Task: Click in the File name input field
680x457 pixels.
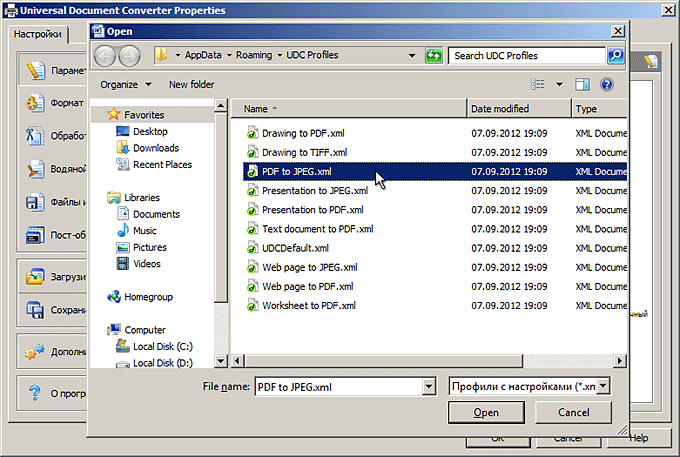Action: (339, 387)
